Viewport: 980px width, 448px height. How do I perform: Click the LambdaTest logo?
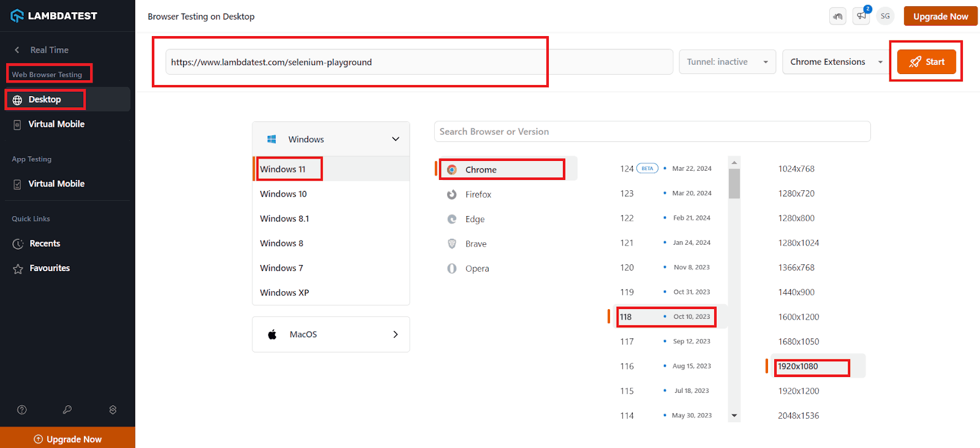pyautogui.click(x=54, y=16)
